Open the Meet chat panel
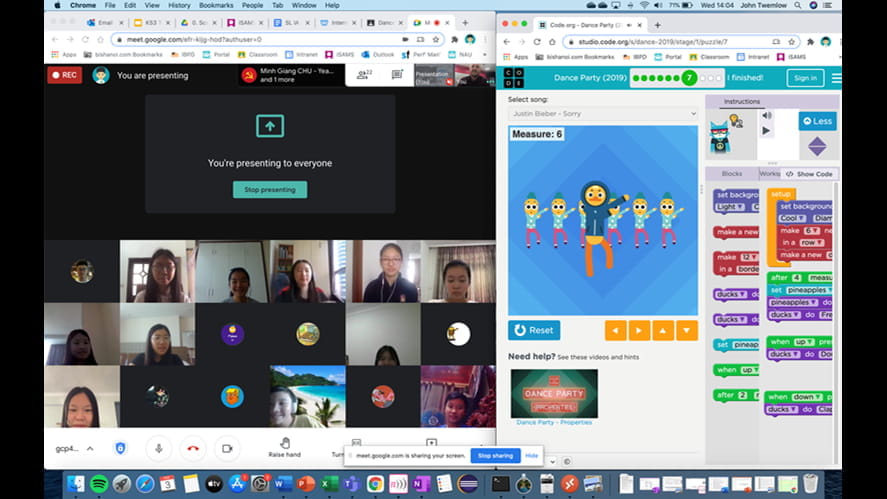 397,75
